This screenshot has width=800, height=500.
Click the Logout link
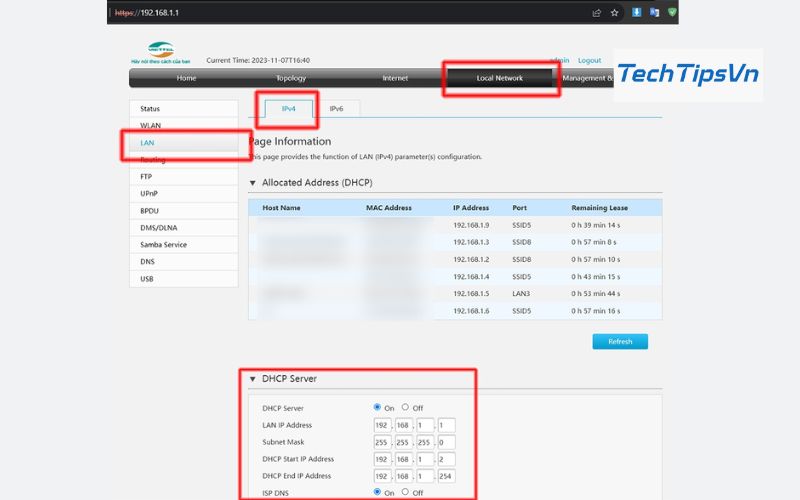(x=590, y=60)
